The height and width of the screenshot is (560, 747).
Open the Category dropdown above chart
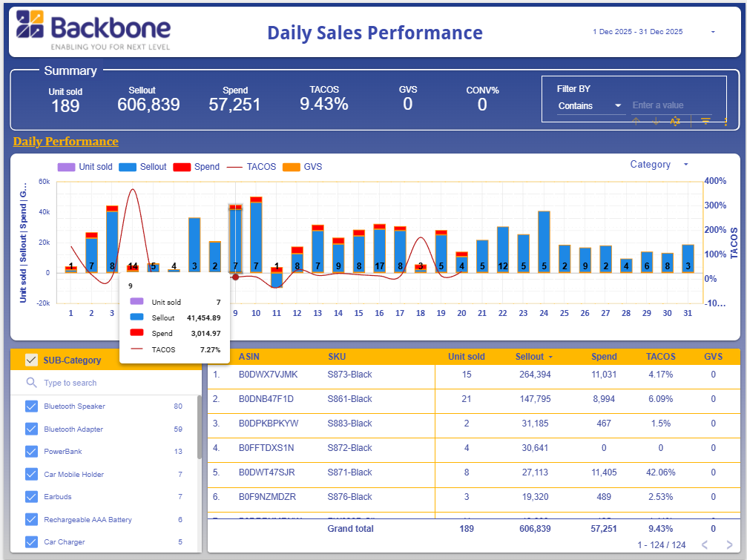(659, 165)
